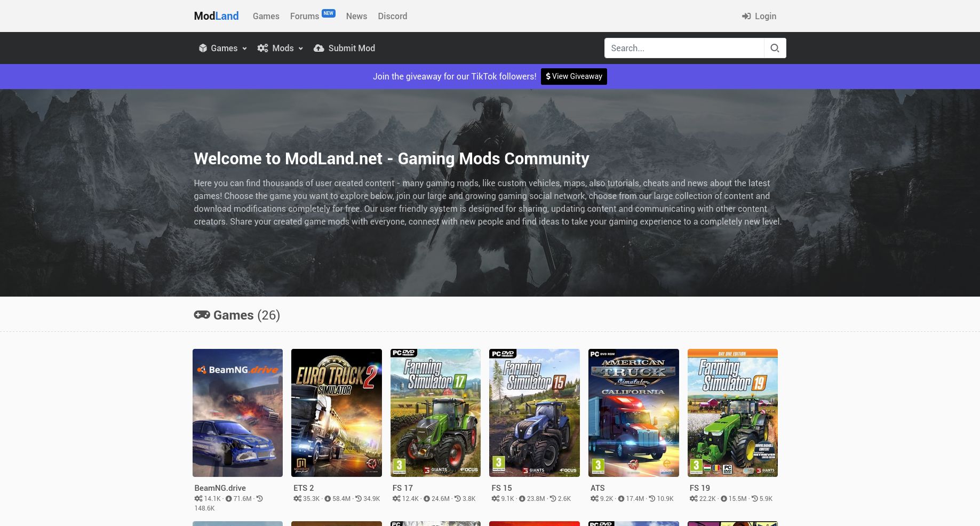Viewport: 980px width, 526px height.
Task: Click the ModLand logo
Action: tap(216, 16)
